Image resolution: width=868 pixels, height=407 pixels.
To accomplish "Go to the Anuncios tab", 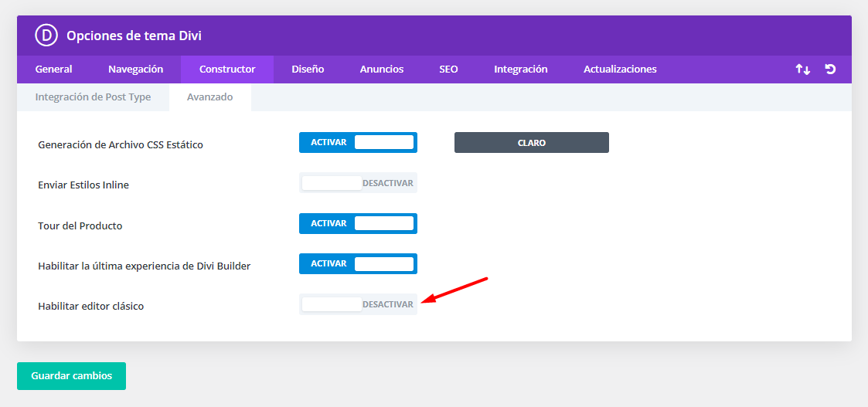I will click(381, 70).
